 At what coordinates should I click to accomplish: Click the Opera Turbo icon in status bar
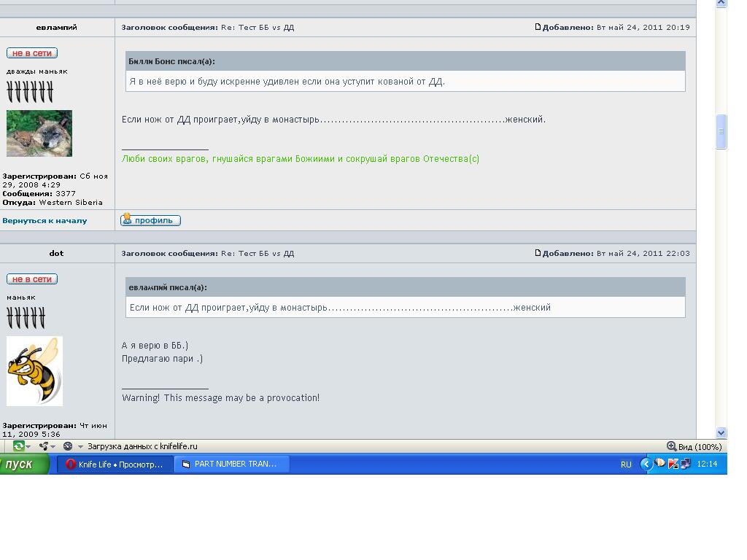click(x=68, y=446)
